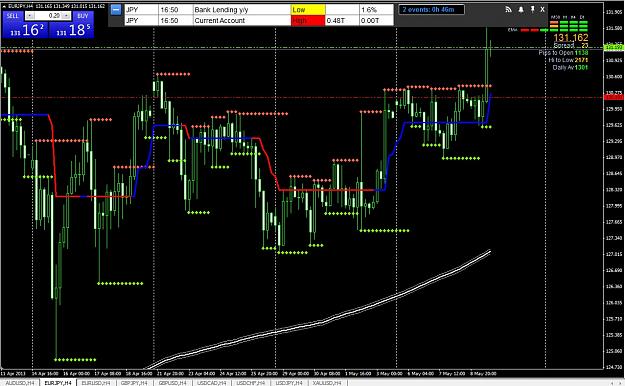Increase lot volume with right stepper arrow
Viewport: 625px width, 386px height.
tap(66, 16)
